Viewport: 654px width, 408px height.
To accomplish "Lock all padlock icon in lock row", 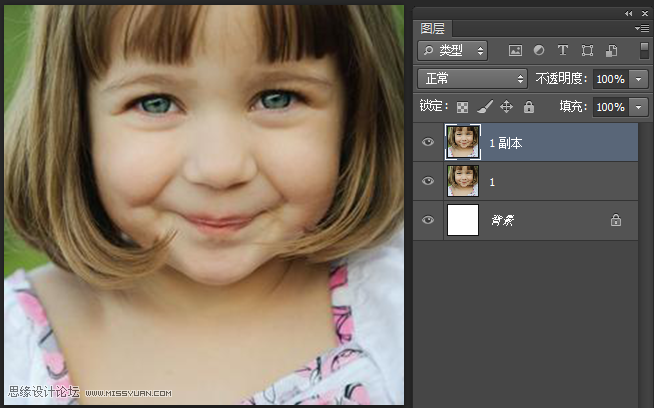I will coord(529,107).
